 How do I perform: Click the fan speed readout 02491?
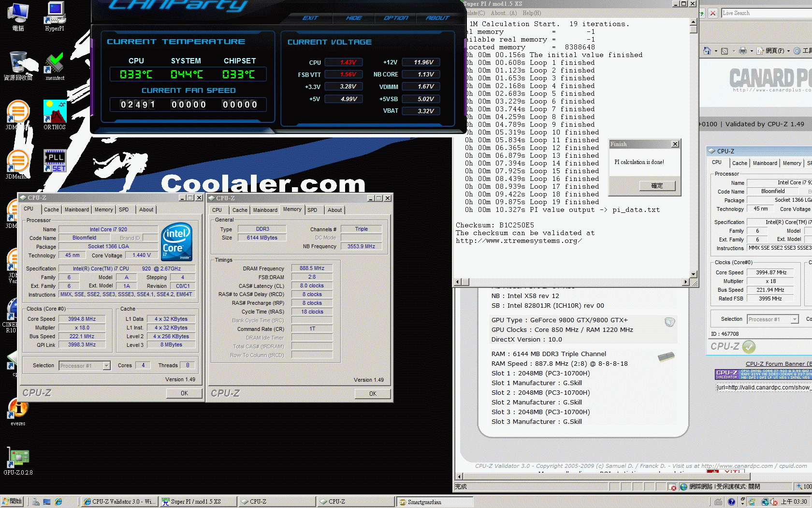coord(137,105)
